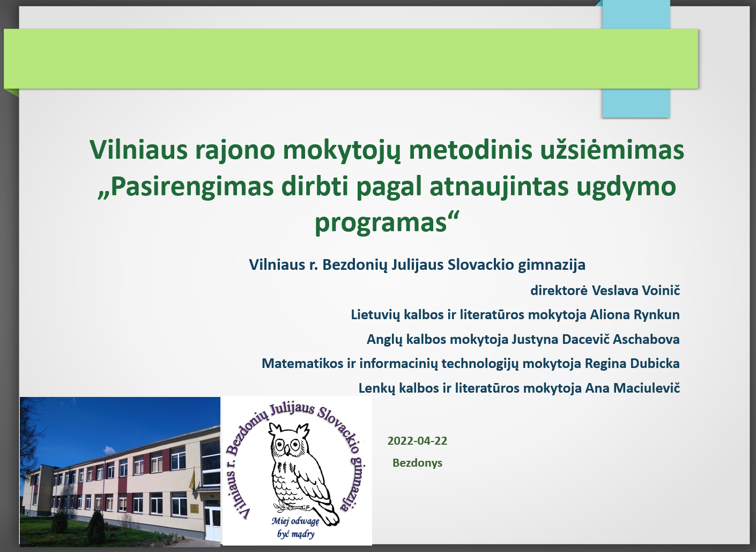This screenshot has height=552, width=756.
Task: Click the title line "„Pasirengimas dirbti pagal atnaujintas ugdymo"
Action: (x=387, y=187)
